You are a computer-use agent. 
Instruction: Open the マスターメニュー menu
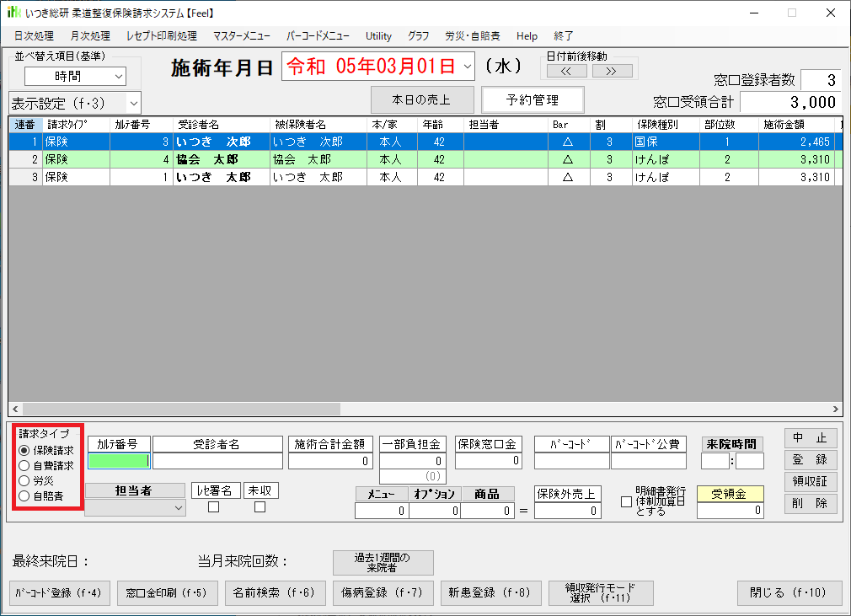coord(242,36)
